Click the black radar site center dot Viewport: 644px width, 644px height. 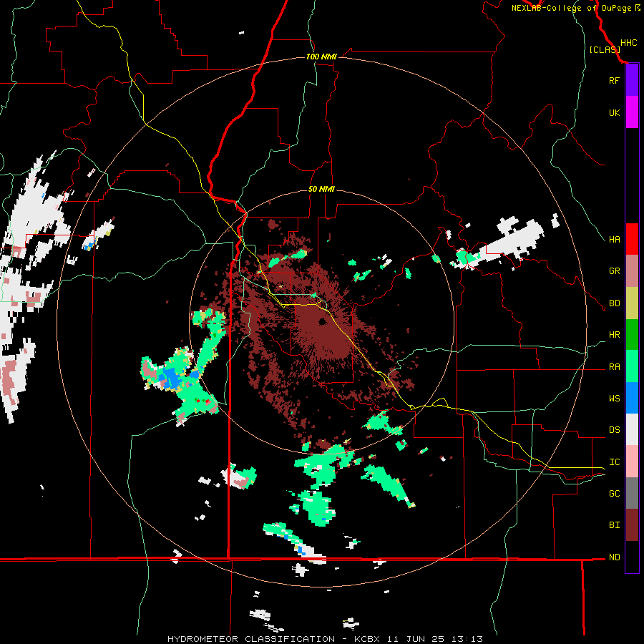point(323,321)
